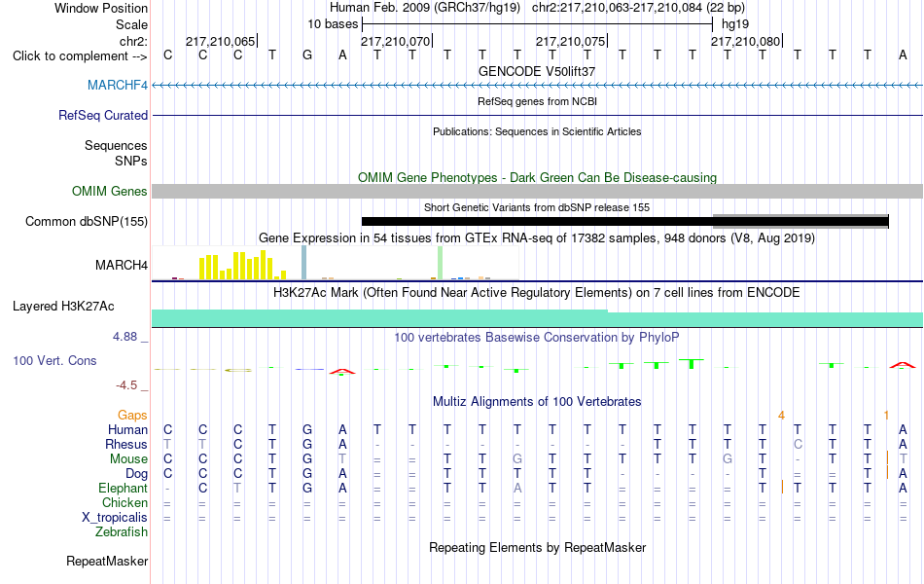Screen dimensions: 924x584
Task: Open the Common dbSNP(155) track label
Action: (86, 221)
